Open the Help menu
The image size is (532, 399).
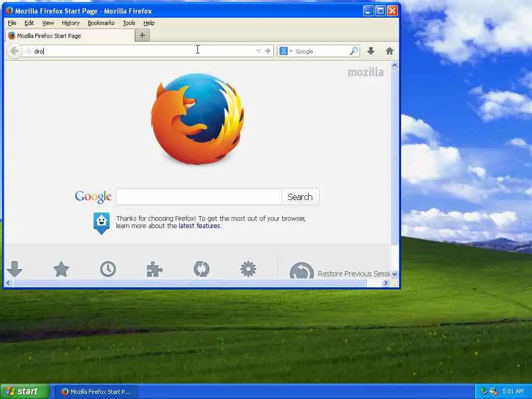pos(149,23)
